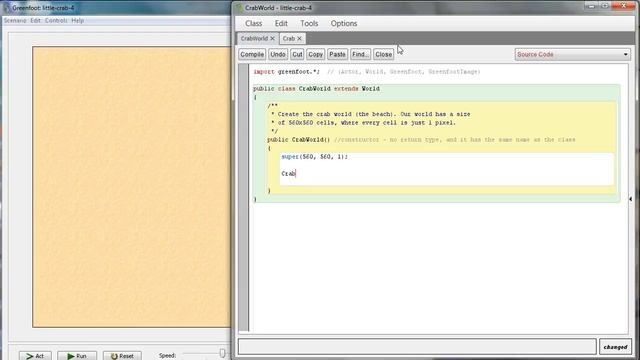
Task: Click the Greenfoot window title bar icon
Action: pyautogui.click(x=7, y=8)
